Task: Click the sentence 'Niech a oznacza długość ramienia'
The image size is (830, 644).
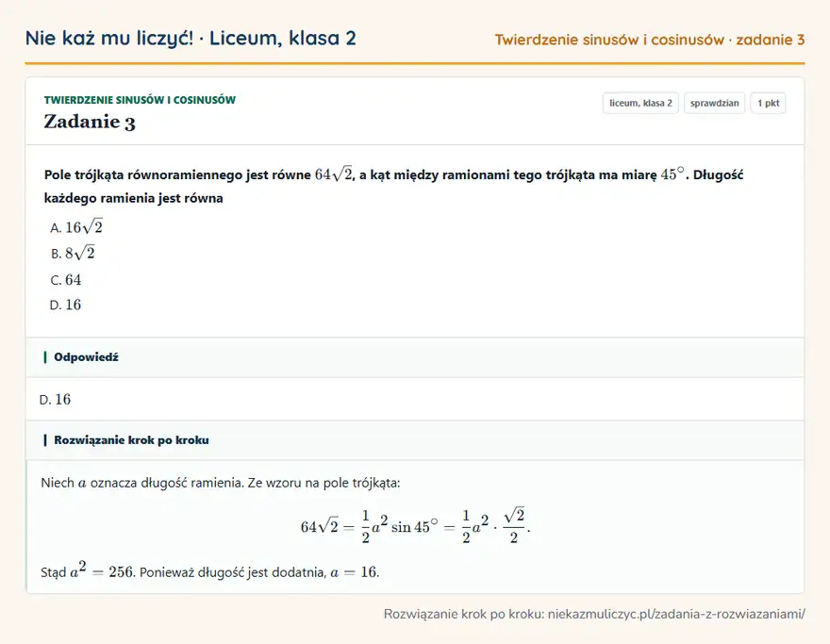Action: point(142,483)
